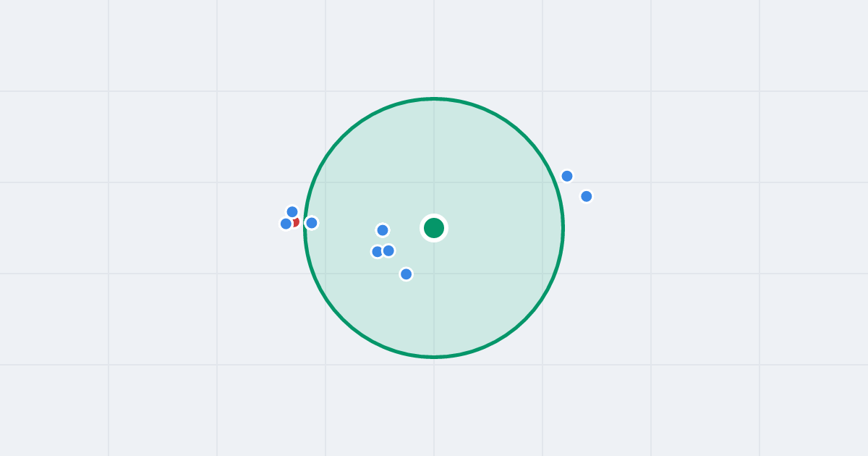Pick the lowest blue marker inside the circle
Screen dimensions: 868x456
point(407,274)
